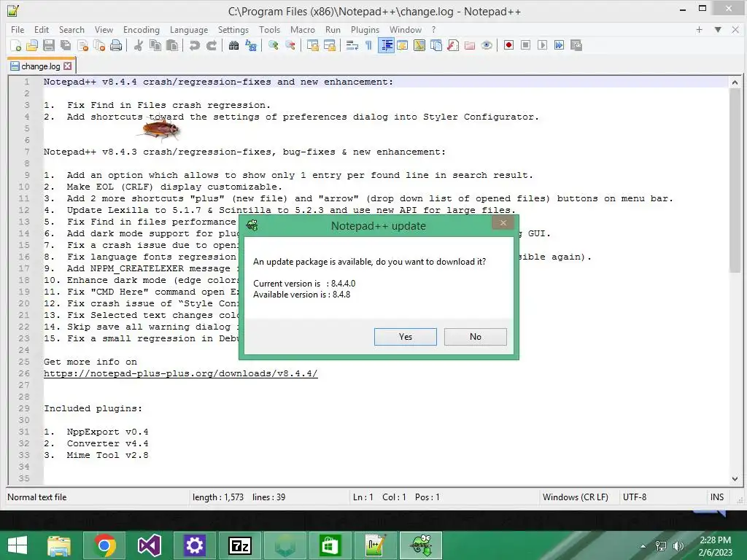The width and height of the screenshot is (747, 560).
Task: Open the Function List panel icon
Action: (x=453, y=45)
